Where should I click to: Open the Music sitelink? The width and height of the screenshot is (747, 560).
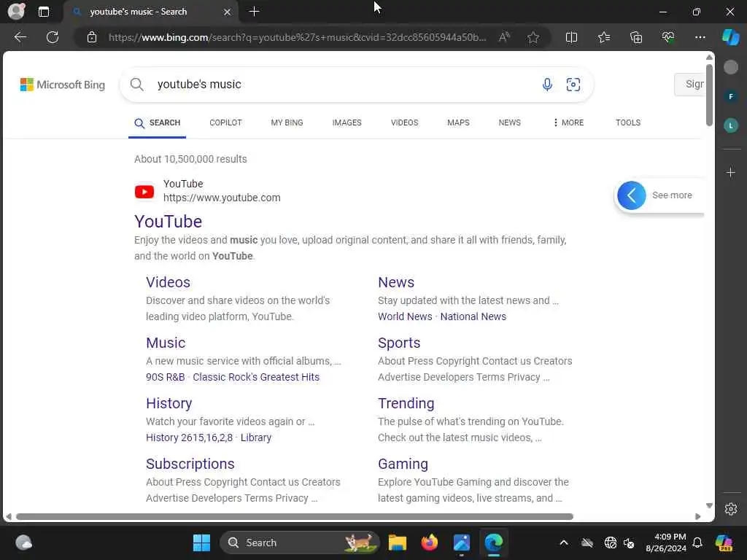tap(166, 343)
